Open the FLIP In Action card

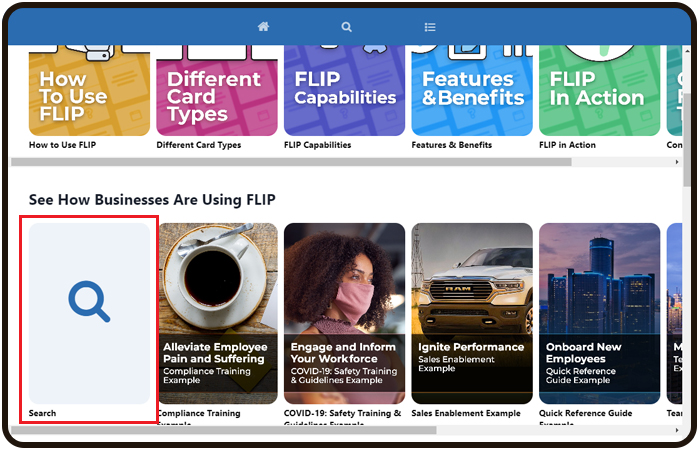[x=600, y=90]
